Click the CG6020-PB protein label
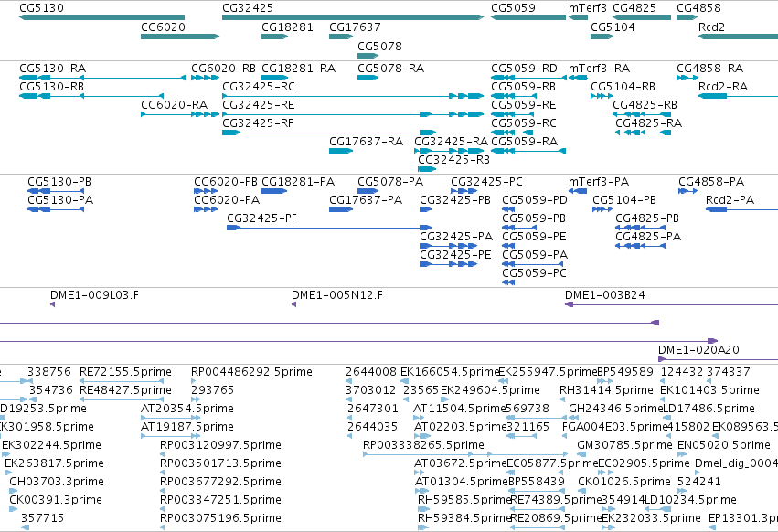The width and height of the screenshot is (778, 532). (226, 182)
